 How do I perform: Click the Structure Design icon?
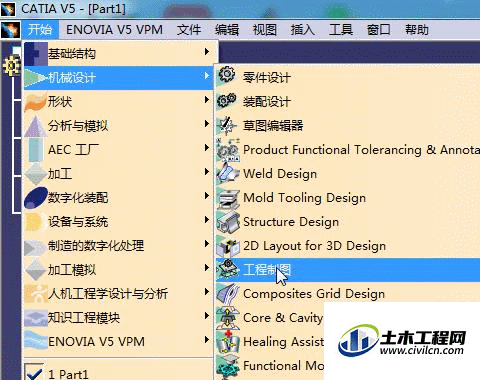228,222
